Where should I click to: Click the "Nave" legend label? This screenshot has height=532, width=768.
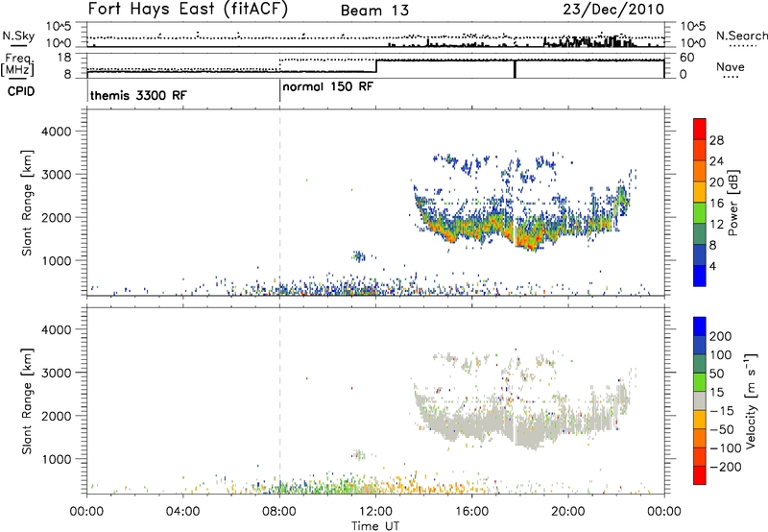coord(731,66)
